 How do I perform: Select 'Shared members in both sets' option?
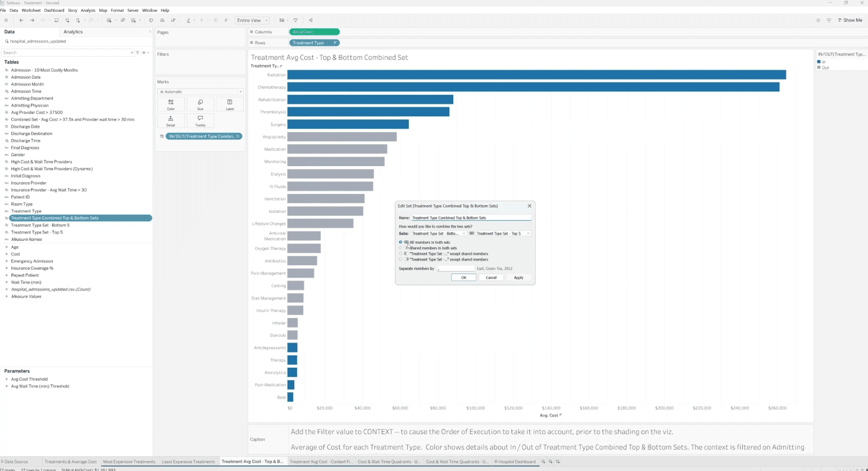pyautogui.click(x=400, y=248)
